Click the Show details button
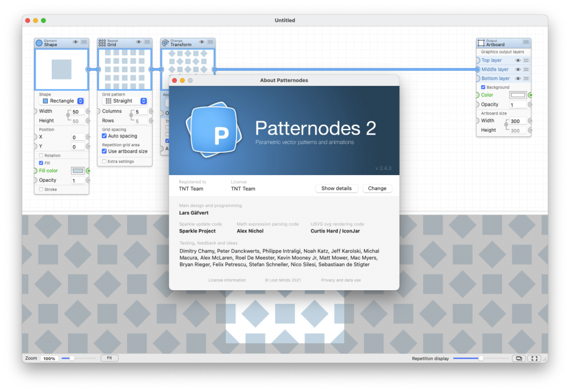The width and height of the screenshot is (570, 392). click(337, 188)
